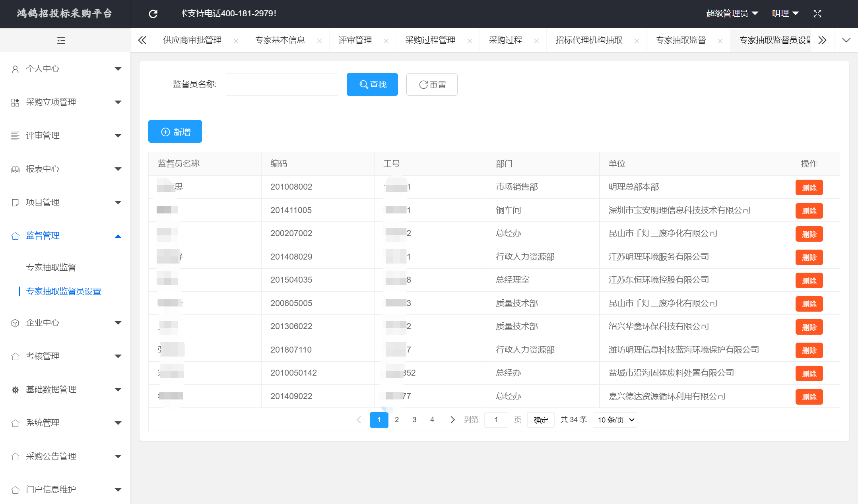Focus the 监督员名称 search field
858x504 pixels.
coord(282,84)
